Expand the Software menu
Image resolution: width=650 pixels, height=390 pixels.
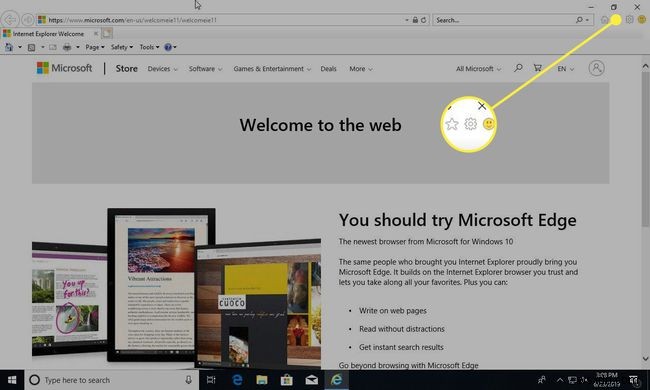pos(206,69)
